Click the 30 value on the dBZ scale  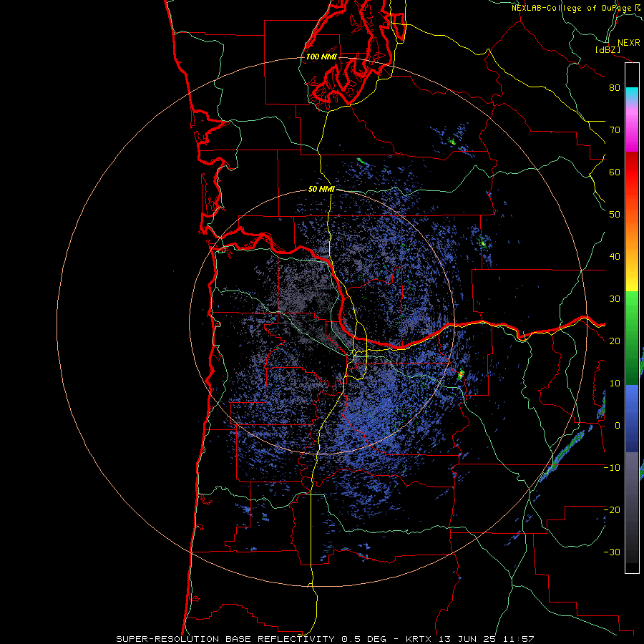coord(615,299)
